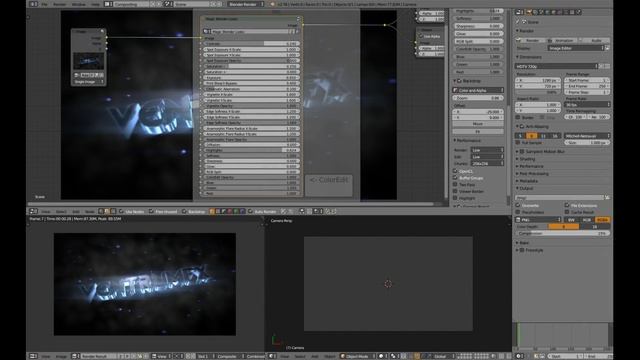Click the backdrop Fit button
Screen dimensions: 640x360
(x=478, y=131)
